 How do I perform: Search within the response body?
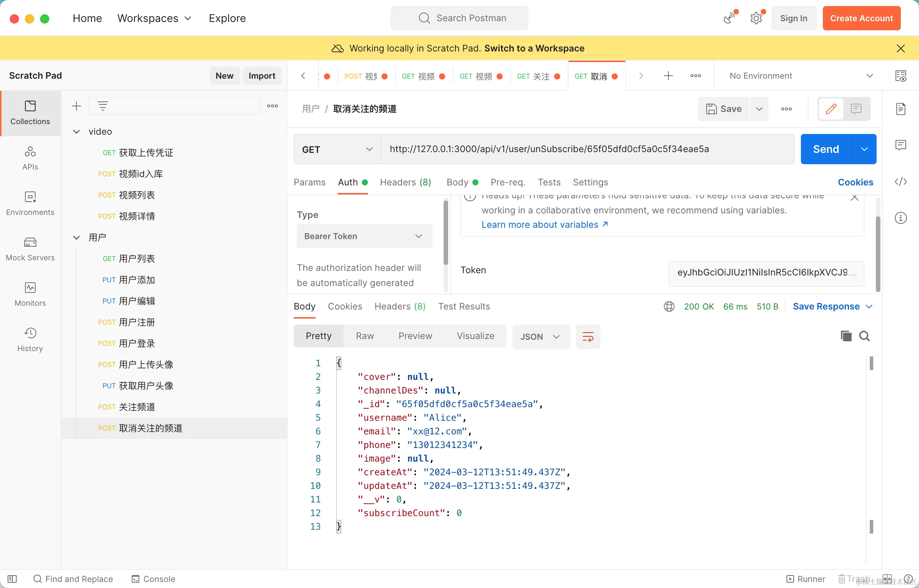click(864, 336)
